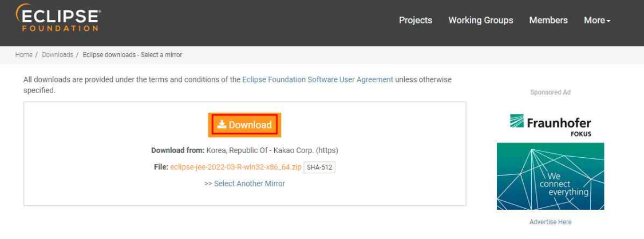Open the Members menu item
The height and width of the screenshot is (239, 644).
[x=548, y=20]
